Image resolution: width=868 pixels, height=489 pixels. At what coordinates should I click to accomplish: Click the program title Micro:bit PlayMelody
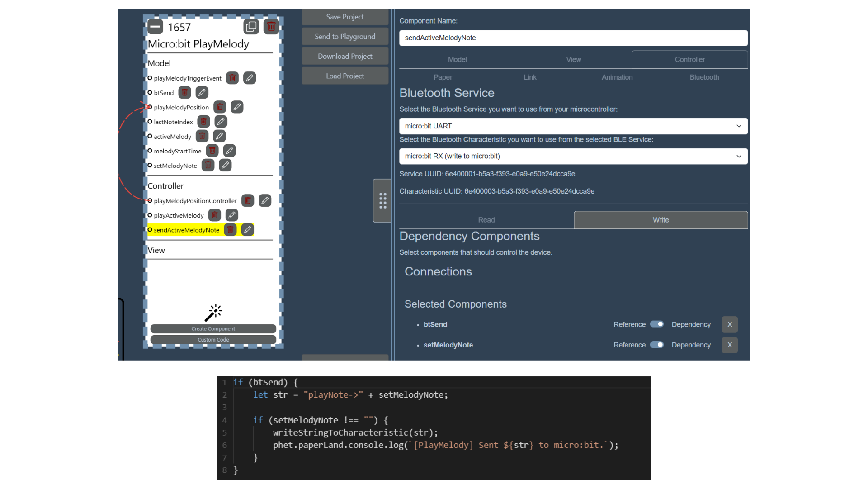[198, 44]
